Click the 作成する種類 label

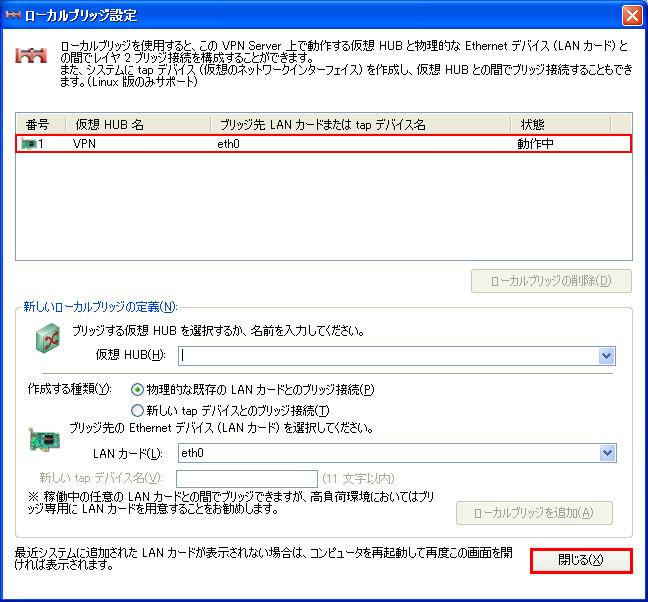[x=69, y=389]
